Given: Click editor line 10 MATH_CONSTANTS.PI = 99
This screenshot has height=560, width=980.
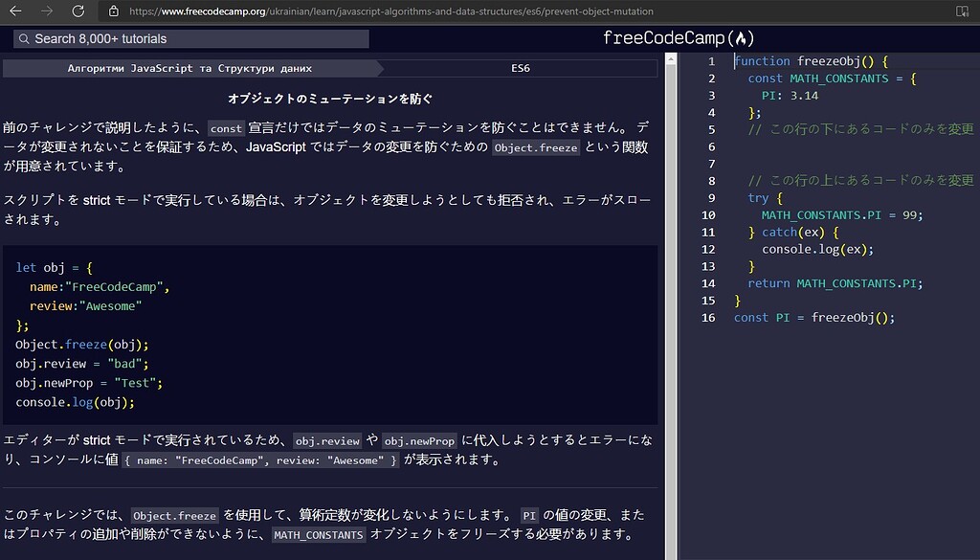Looking at the screenshot, I should [x=841, y=215].
